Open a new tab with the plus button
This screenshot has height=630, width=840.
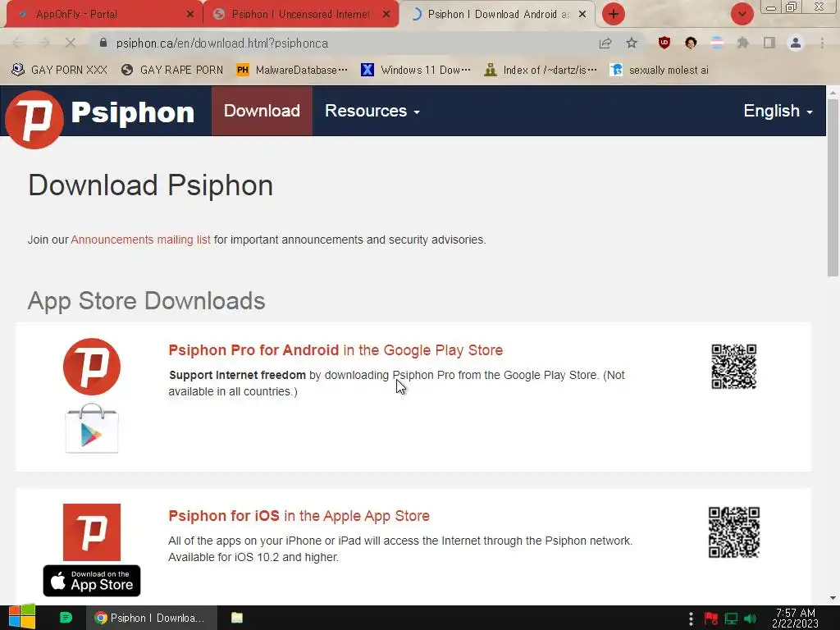614,14
